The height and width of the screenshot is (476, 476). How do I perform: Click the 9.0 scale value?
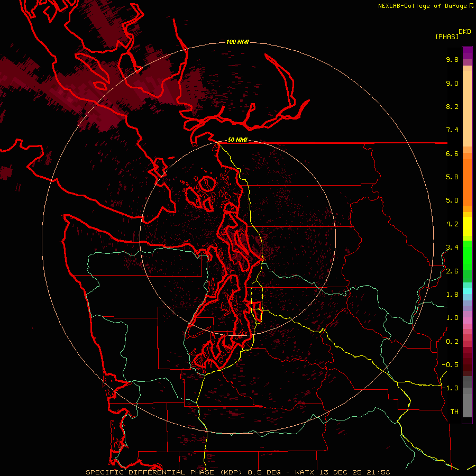tap(452, 84)
